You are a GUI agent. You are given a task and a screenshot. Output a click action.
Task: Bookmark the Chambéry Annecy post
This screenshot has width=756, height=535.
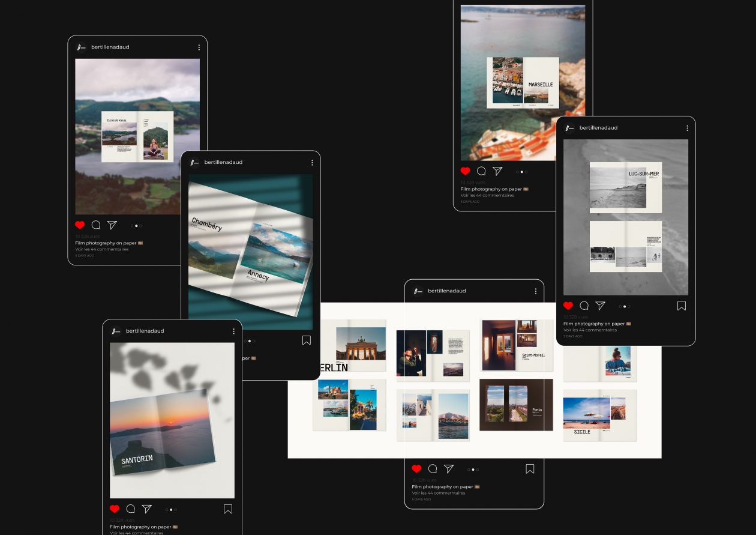(307, 340)
